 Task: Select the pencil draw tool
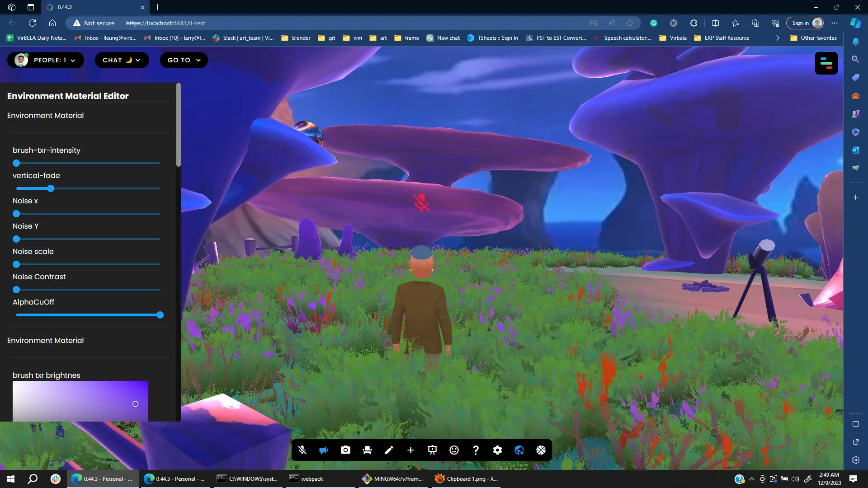(389, 450)
